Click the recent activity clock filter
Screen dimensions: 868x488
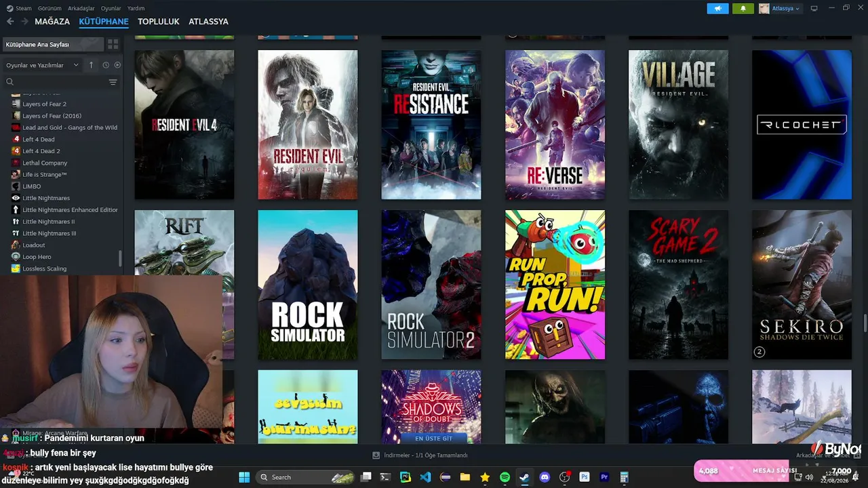(x=106, y=65)
